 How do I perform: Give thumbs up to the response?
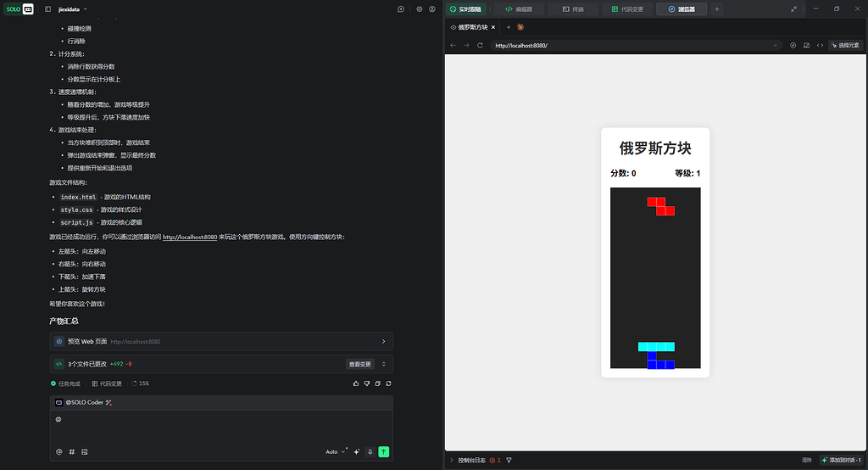tap(356, 383)
